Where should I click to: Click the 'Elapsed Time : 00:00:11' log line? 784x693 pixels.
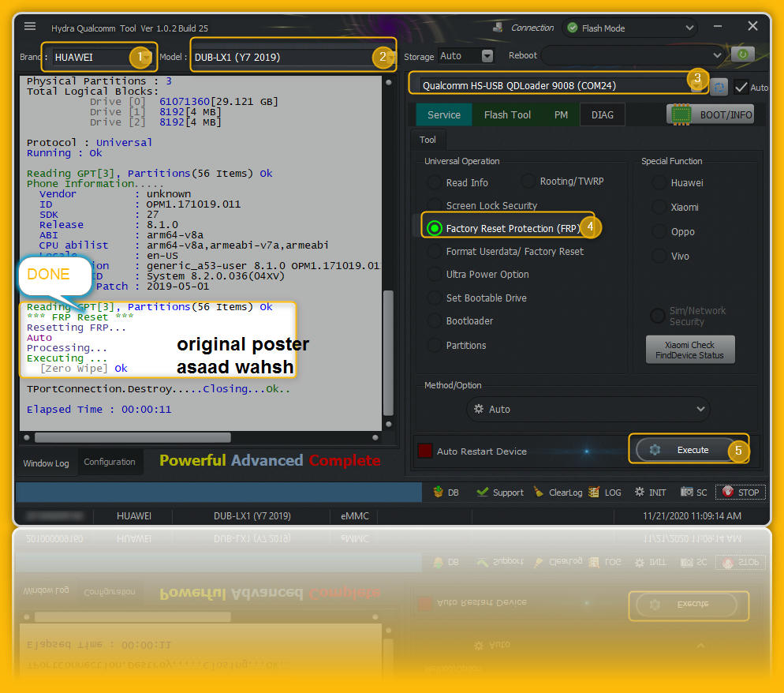point(99,410)
